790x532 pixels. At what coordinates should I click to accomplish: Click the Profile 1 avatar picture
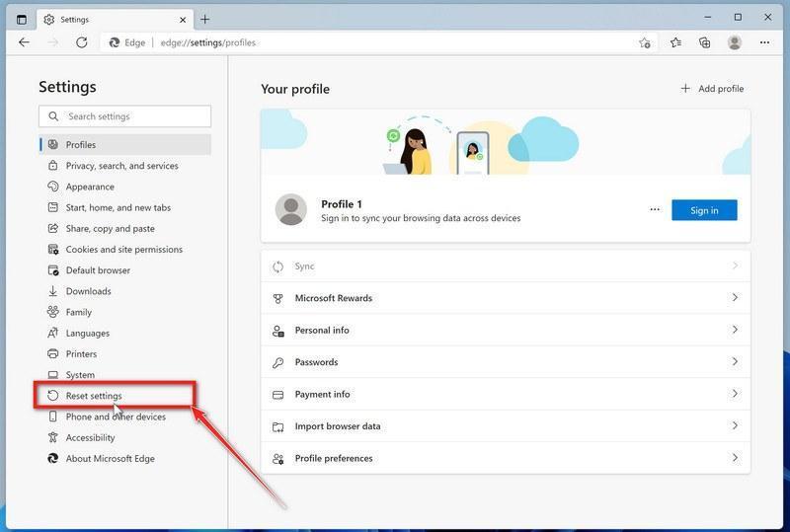point(290,209)
